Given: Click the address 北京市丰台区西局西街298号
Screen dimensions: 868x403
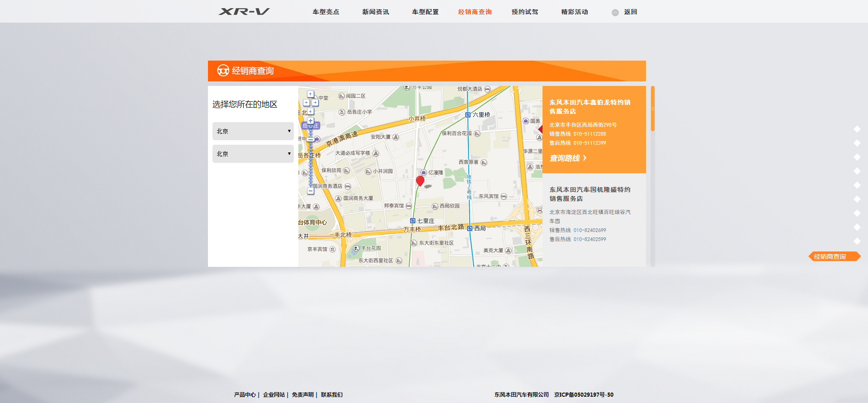Looking at the screenshot, I should click(x=583, y=125).
